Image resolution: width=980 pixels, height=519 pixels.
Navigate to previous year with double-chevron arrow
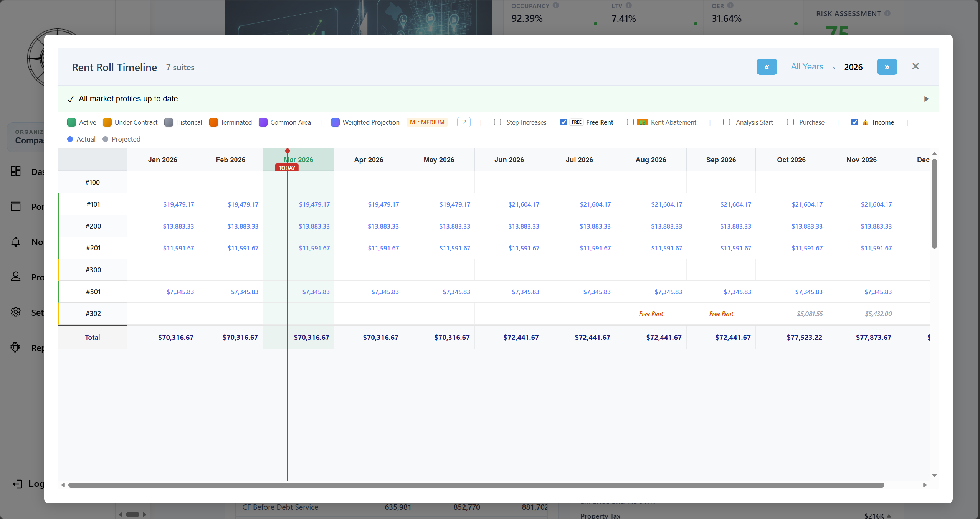pos(767,66)
